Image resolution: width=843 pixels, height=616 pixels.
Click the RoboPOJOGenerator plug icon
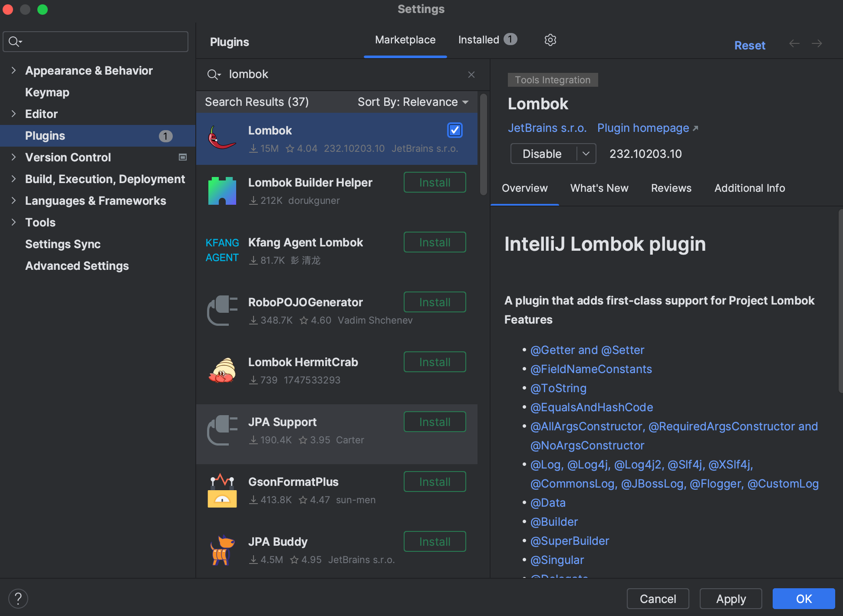point(222,310)
